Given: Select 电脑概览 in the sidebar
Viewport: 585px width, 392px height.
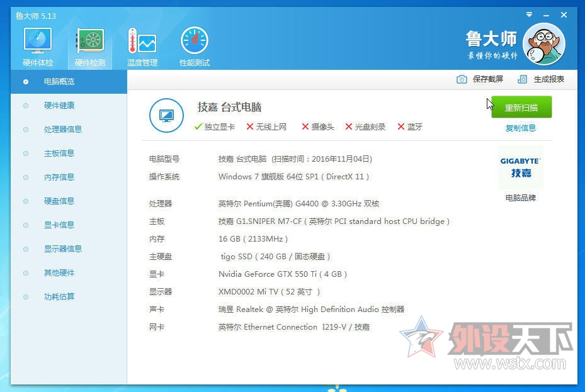Looking at the screenshot, I should tap(69, 82).
